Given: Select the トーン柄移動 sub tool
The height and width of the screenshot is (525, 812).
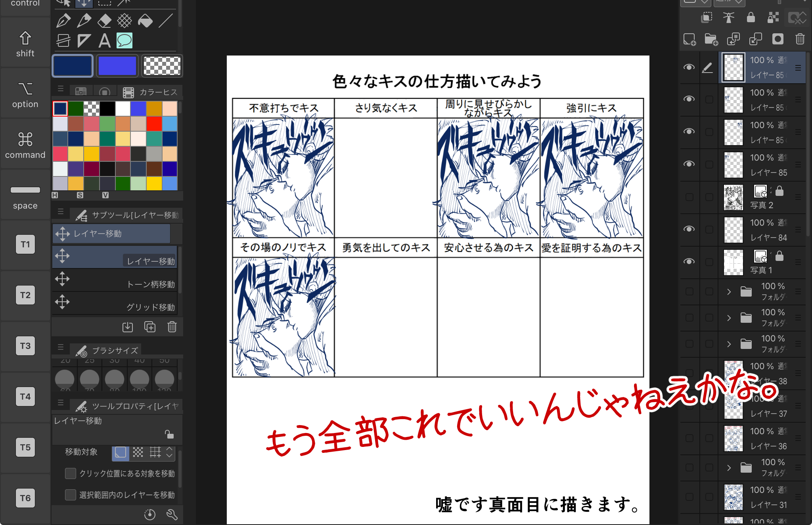Looking at the screenshot, I should [x=115, y=280].
